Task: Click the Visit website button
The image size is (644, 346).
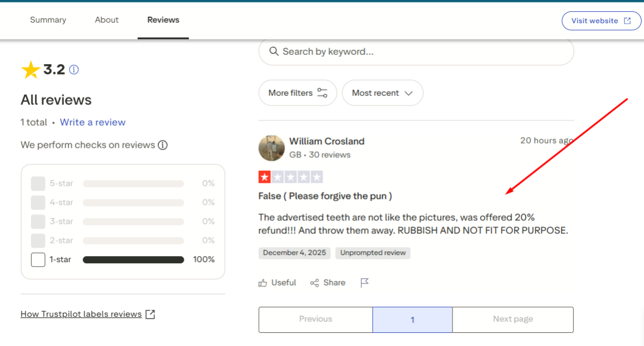Action: tap(601, 20)
